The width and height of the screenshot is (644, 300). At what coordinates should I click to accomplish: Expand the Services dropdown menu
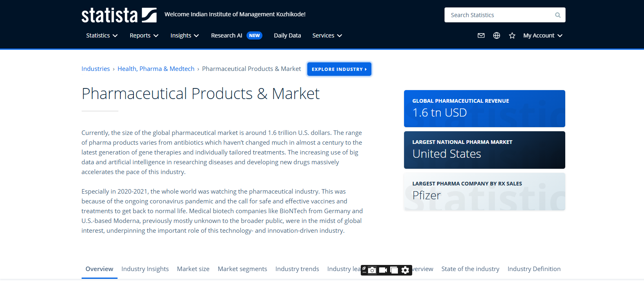point(327,35)
